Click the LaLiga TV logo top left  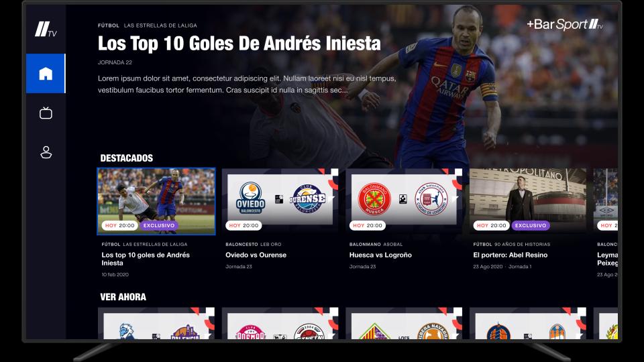click(x=46, y=29)
